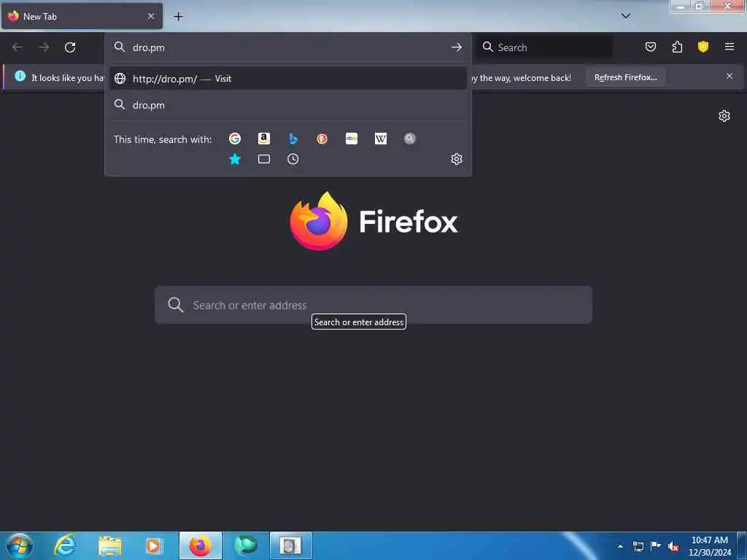Search with Bing engine icon
Screen dimensions: 747x560
[293, 139]
